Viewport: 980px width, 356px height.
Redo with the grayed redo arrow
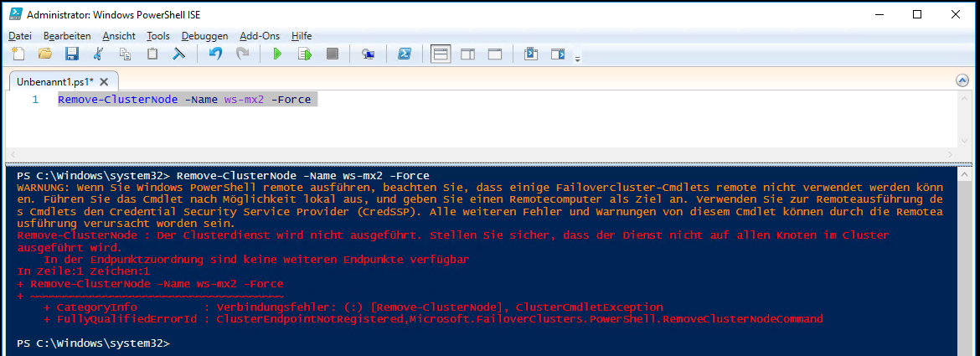pos(242,54)
